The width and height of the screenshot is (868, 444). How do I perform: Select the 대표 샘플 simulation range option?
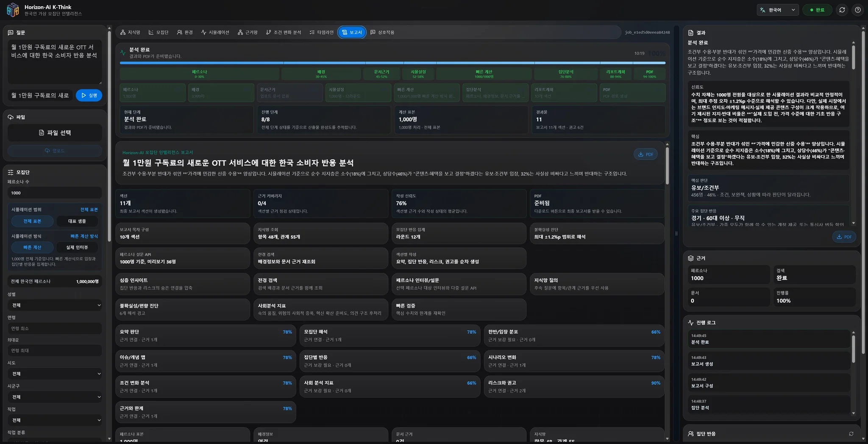point(77,221)
